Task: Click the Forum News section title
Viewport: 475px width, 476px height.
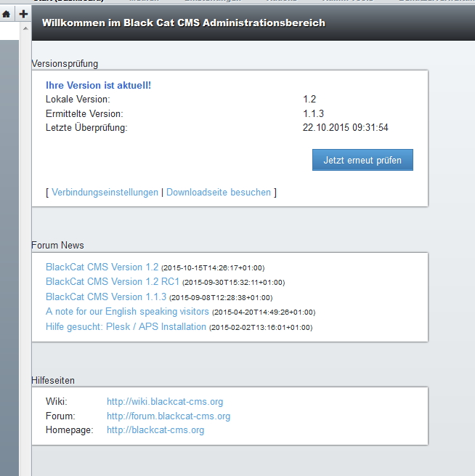Action: click(x=57, y=245)
